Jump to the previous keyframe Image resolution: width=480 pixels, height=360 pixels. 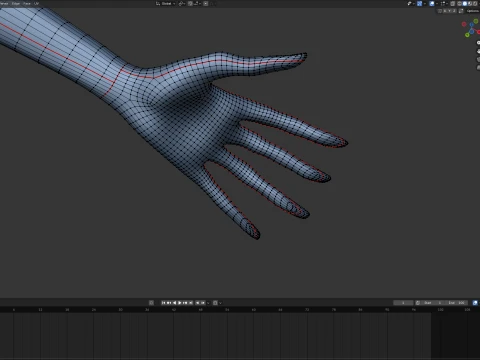(169, 303)
